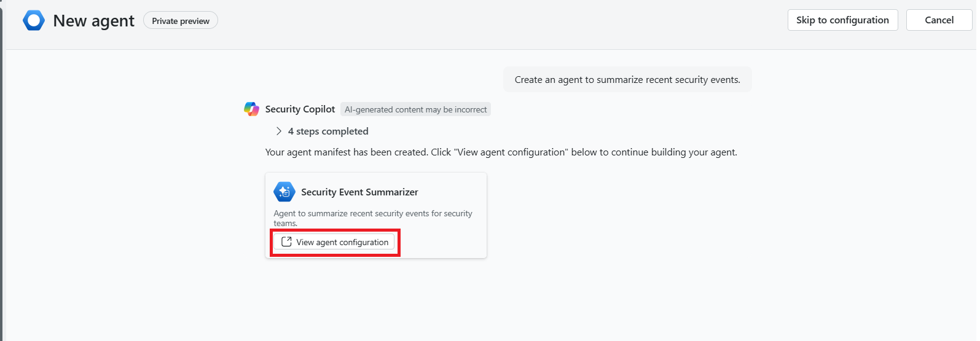This screenshot has width=980, height=341.
Task: Open View agent configuration
Action: 335,242
